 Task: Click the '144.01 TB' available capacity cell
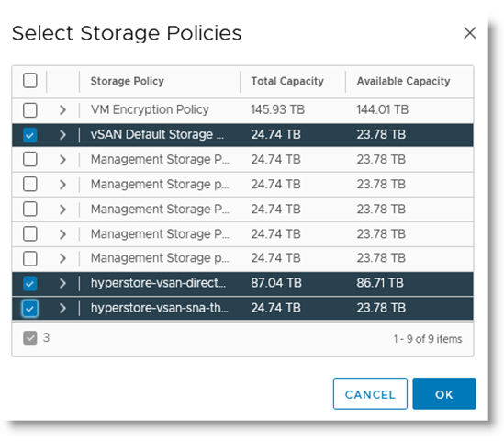pos(383,109)
